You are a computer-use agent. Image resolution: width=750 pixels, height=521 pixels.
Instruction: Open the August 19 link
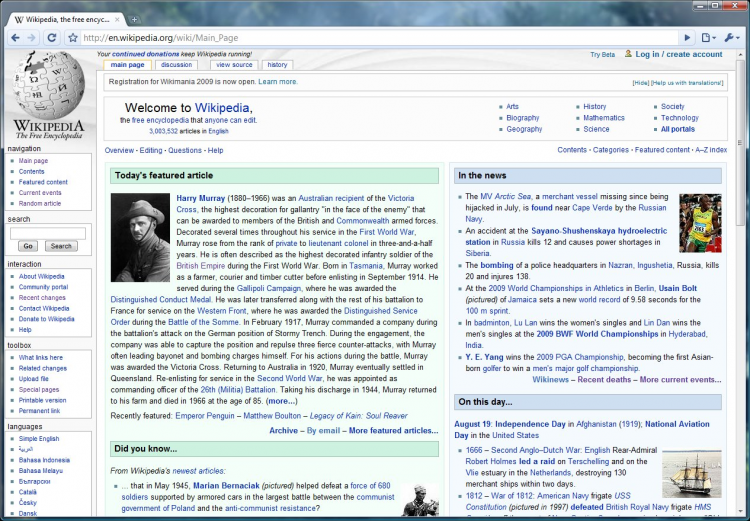pos(473,424)
